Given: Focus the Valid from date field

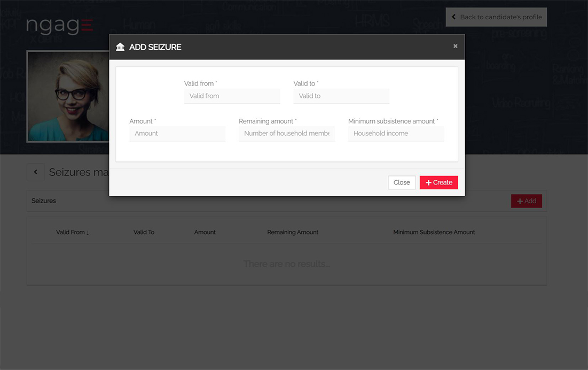Looking at the screenshot, I should point(232,96).
